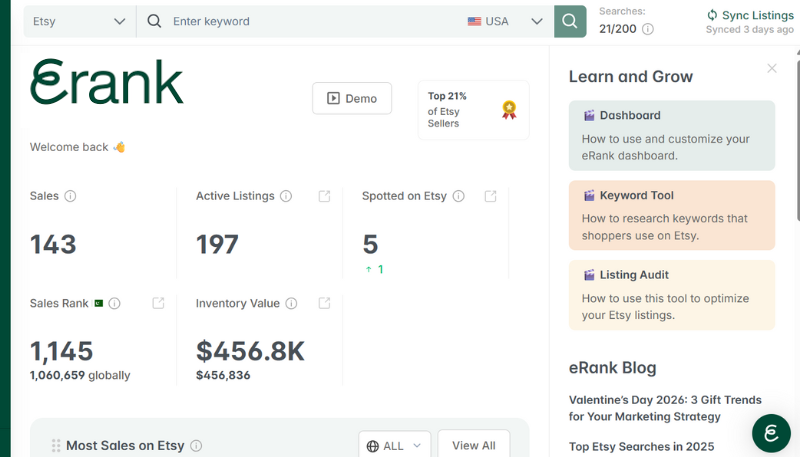Image resolution: width=800 pixels, height=457 pixels.
Task: Click the Enter keyword search field
Action: tap(310, 21)
